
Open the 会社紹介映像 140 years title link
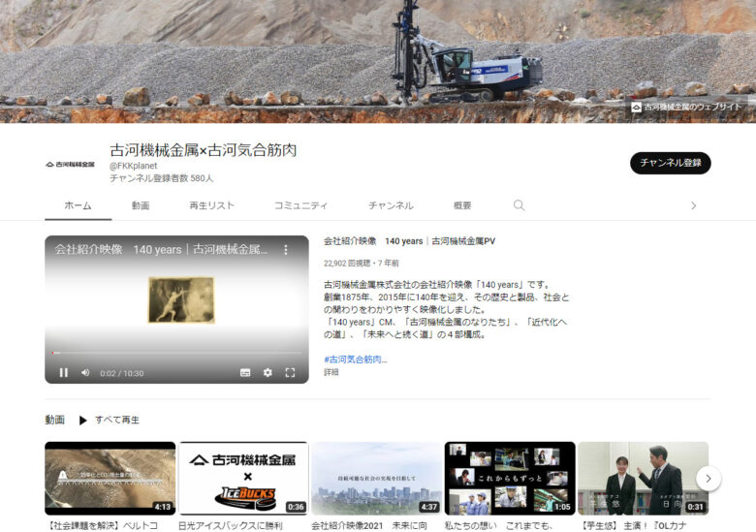[x=409, y=241]
